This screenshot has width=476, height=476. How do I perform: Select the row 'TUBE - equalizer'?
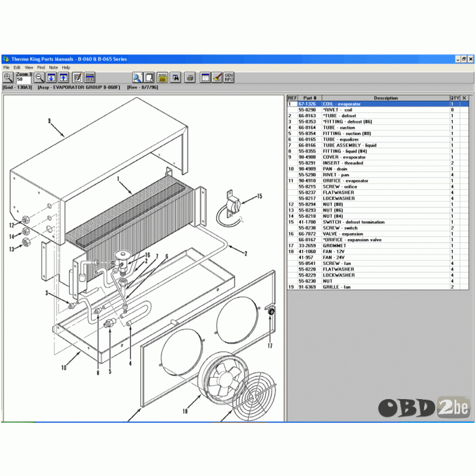click(378, 139)
